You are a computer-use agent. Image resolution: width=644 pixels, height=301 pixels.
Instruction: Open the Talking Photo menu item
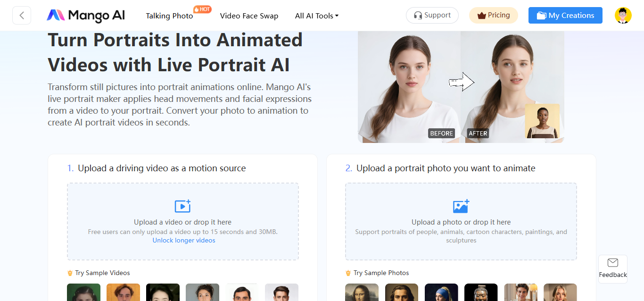(169, 16)
